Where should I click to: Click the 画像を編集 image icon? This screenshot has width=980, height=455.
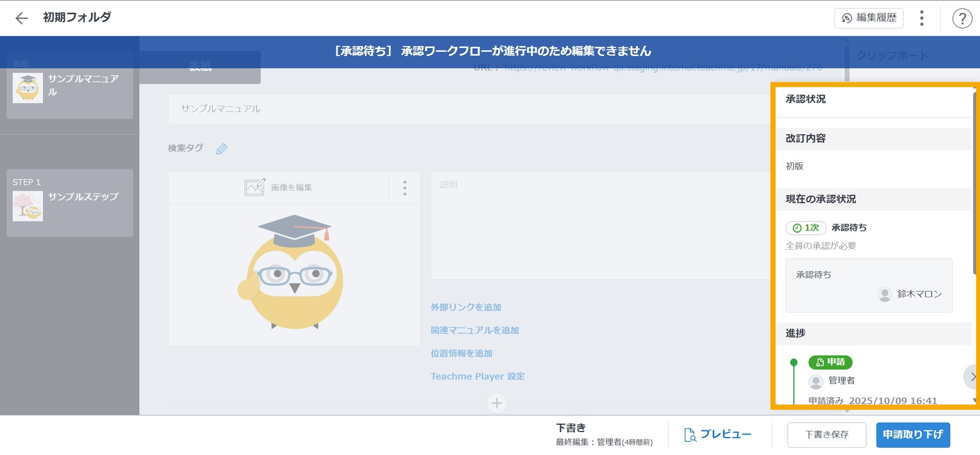pyautogui.click(x=255, y=187)
